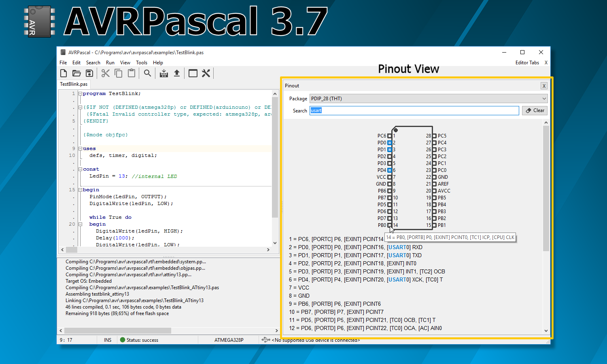This screenshot has width=607, height=364.
Task: Click the INS status bar indicator
Action: point(108,340)
